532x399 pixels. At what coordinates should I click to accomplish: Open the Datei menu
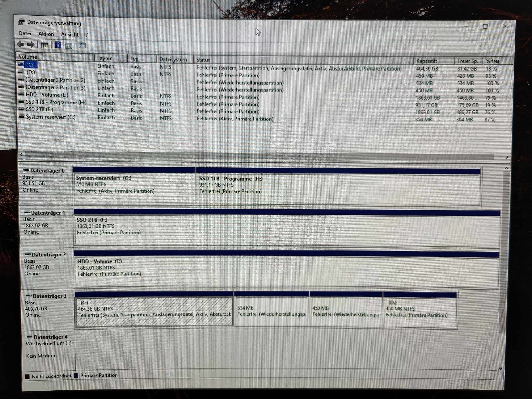tap(25, 33)
